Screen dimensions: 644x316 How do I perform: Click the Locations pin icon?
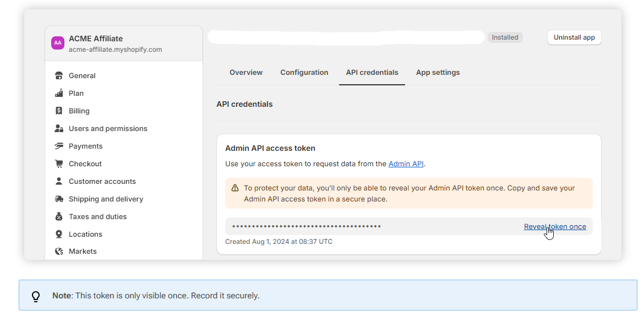[x=59, y=235]
